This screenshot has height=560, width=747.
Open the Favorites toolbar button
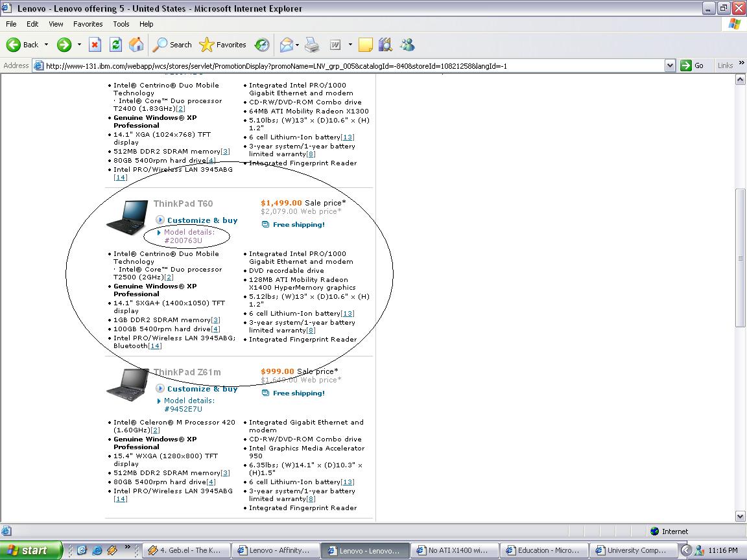pyautogui.click(x=223, y=45)
